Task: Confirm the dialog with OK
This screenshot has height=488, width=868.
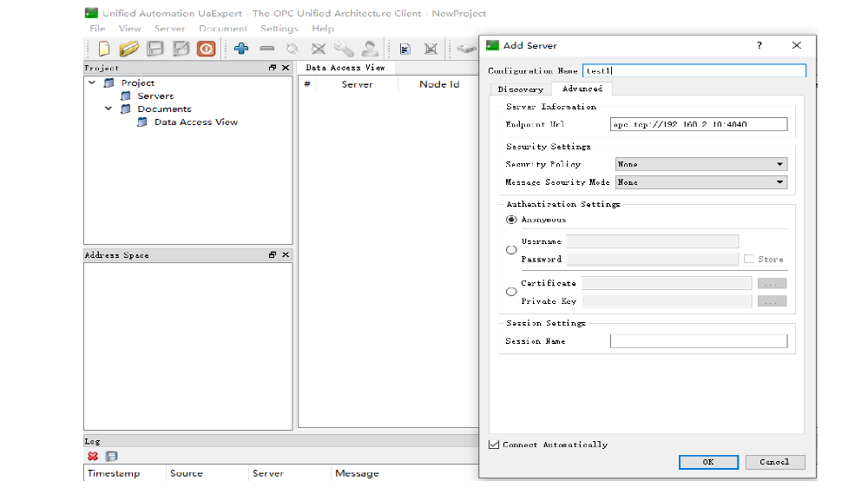Action: [708, 462]
